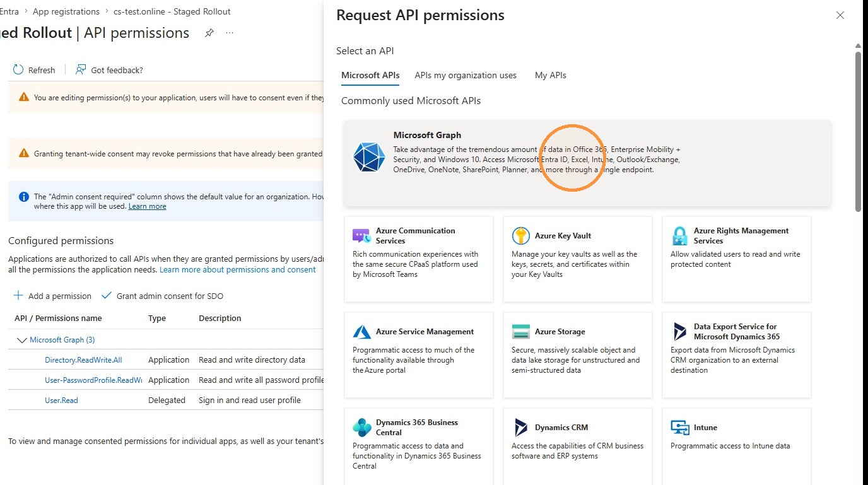Screen dimensions: 868x485
Task: Open the more options ellipsis menu
Action: (230, 33)
